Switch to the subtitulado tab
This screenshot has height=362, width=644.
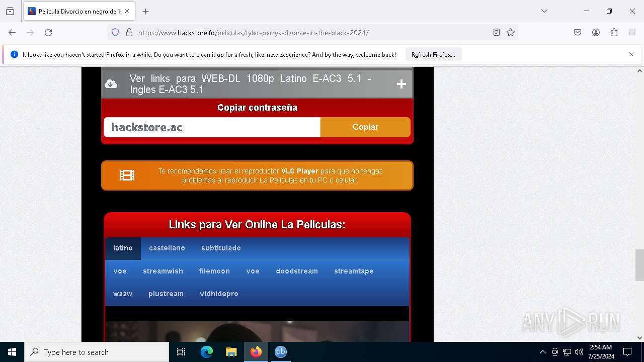point(221,248)
